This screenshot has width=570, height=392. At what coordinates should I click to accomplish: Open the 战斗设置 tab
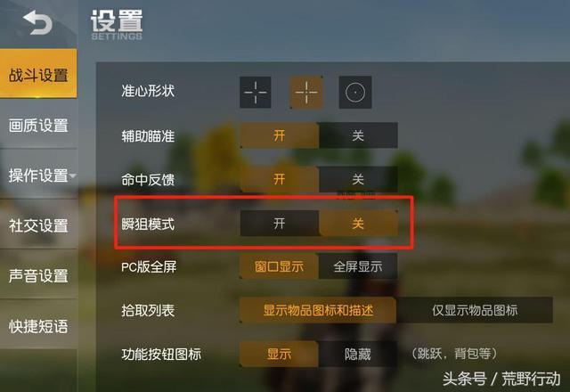click(38, 74)
